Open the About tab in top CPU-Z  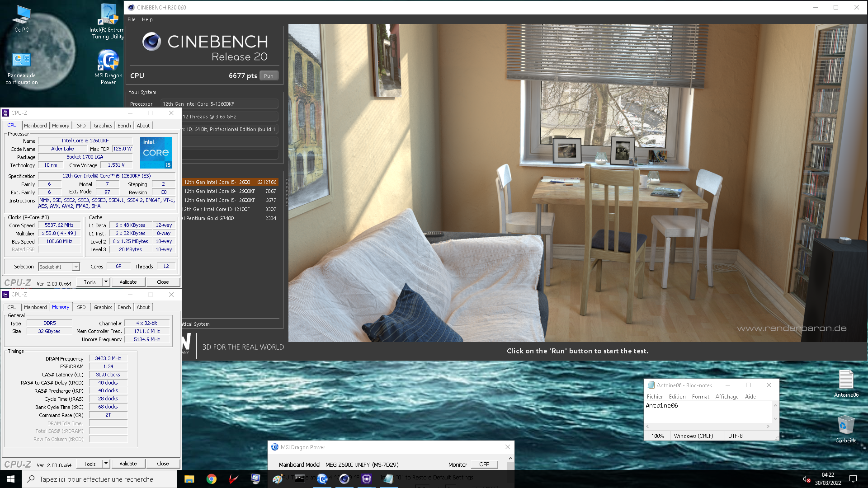click(143, 126)
